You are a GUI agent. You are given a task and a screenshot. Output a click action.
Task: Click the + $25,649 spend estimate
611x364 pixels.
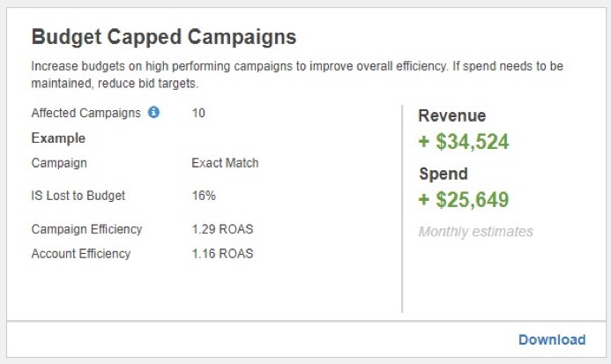[463, 199]
